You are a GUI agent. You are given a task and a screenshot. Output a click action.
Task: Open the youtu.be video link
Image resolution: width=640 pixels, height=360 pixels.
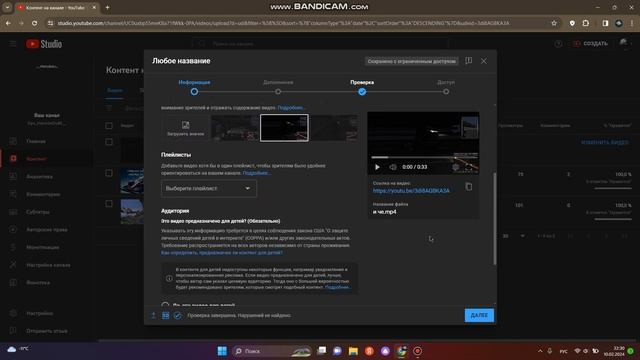coord(411,191)
